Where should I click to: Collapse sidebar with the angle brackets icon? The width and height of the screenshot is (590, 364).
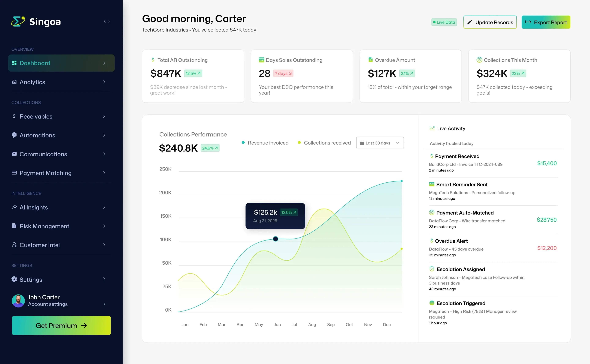tap(107, 21)
